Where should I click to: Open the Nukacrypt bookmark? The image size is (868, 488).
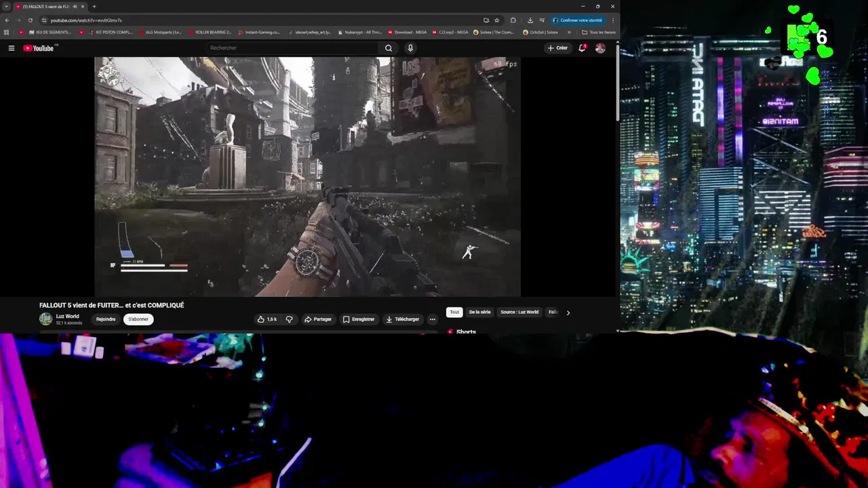coord(359,33)
